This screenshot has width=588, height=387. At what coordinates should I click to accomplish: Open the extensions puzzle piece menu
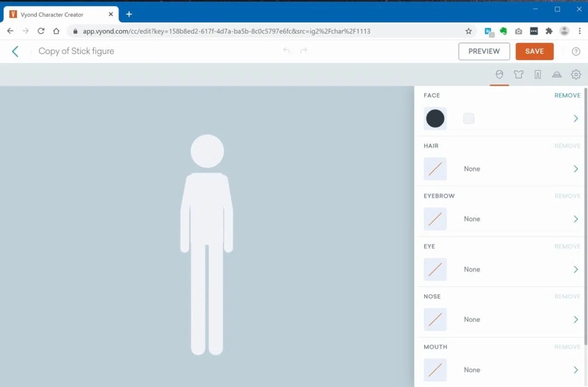pos(549,31)
